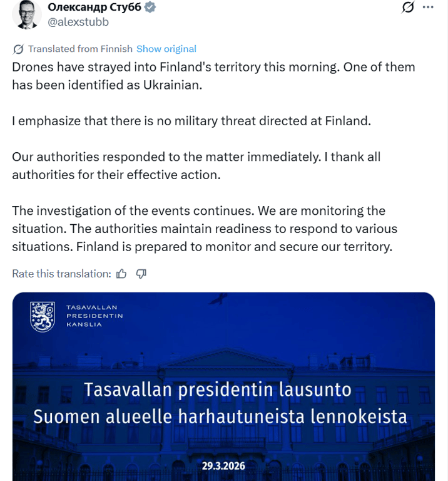Image resolution: width=448 pixels, height=481 pixels.
Task: Click the sentence 'no military threat directed at Finland'
Action: tap(191, 121)
